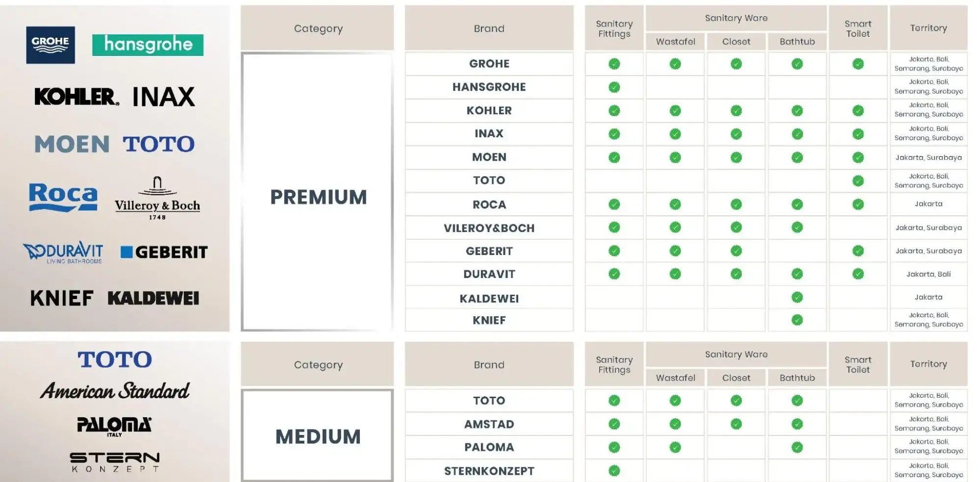This screenshot has height=482, width=980.
Task: Click the MEDIUM category box
Action: point(317,435)
